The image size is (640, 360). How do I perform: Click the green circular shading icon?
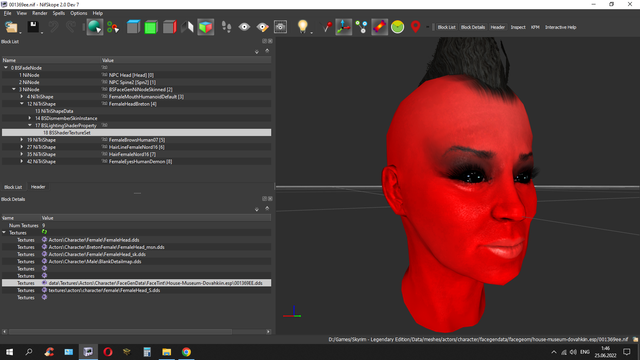pos(398,27)
